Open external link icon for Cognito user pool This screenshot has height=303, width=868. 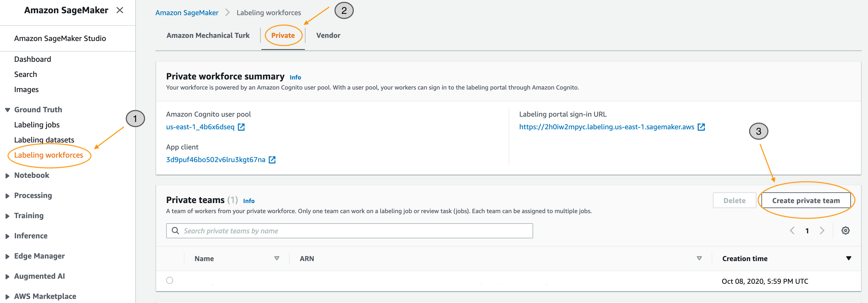click(x=241, y=127)
